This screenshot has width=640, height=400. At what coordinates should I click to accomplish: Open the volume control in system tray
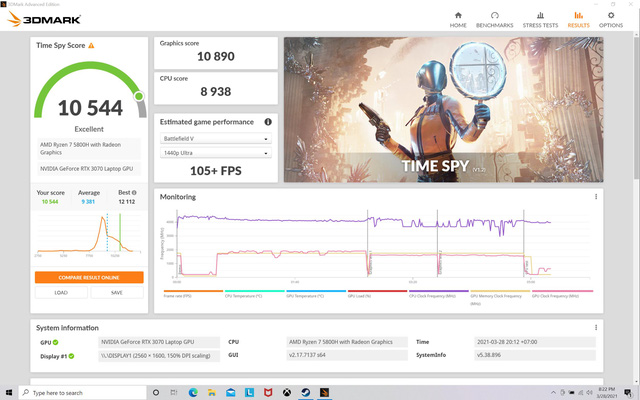[x=589, y=393]
